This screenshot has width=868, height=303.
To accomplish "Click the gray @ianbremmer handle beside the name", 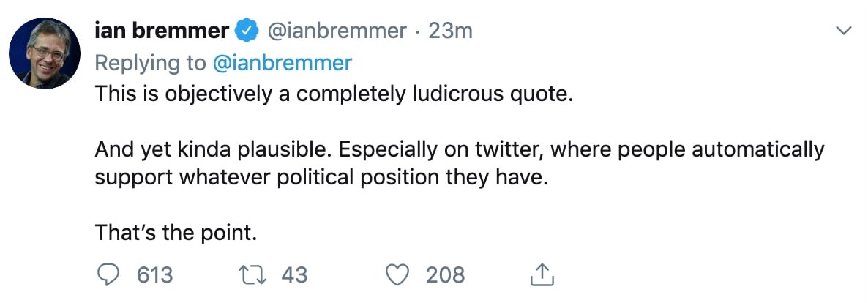I will coord(335,31).
